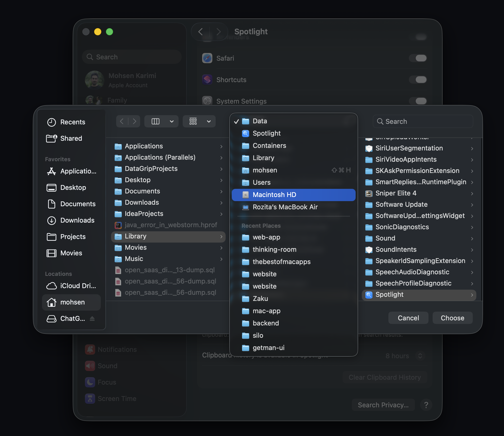Open Recents in the file dialog sidebar

coord(71,122)
